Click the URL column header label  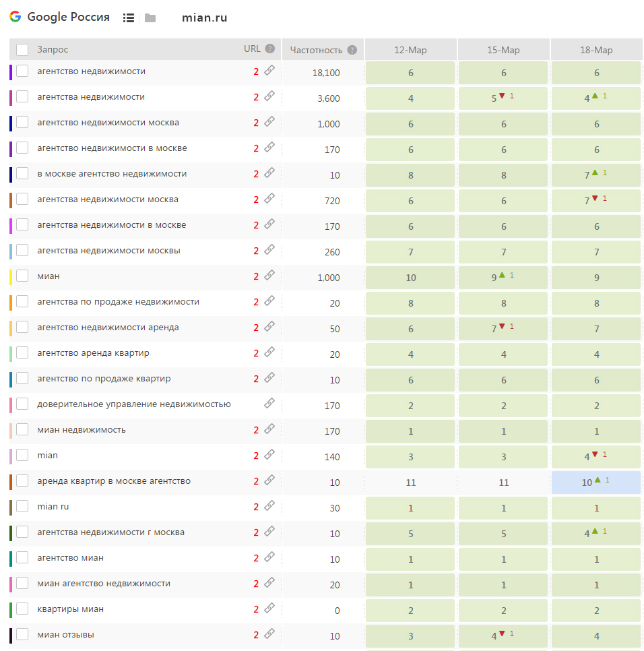(x=252, y=49)
